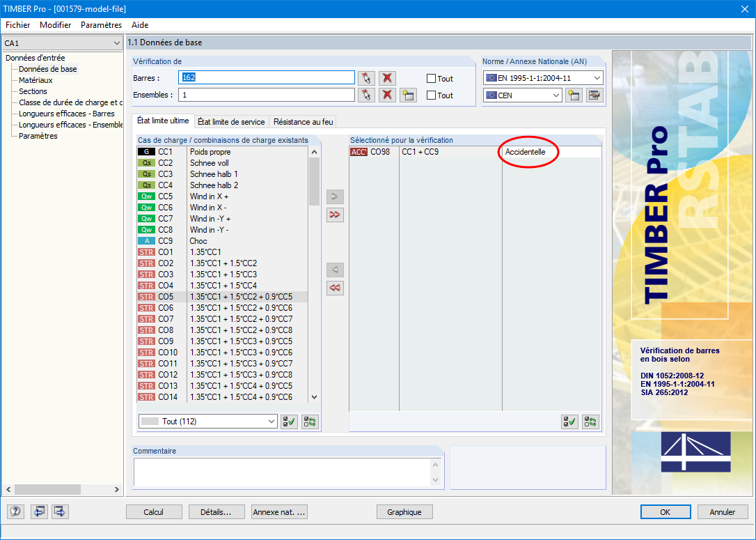Click the G badge of CC1
The image size is (756, 540).
pos(147,152)
